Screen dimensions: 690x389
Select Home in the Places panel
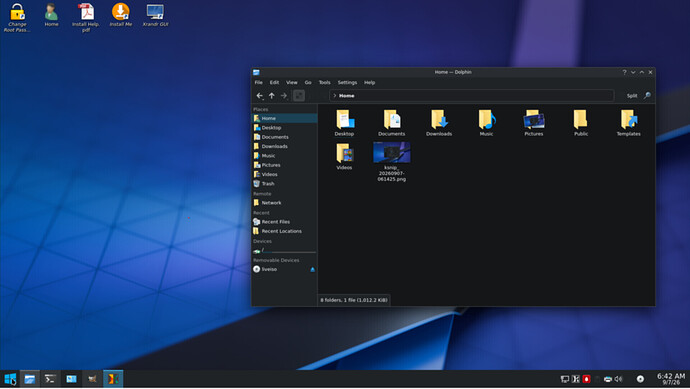click(284, 118)
